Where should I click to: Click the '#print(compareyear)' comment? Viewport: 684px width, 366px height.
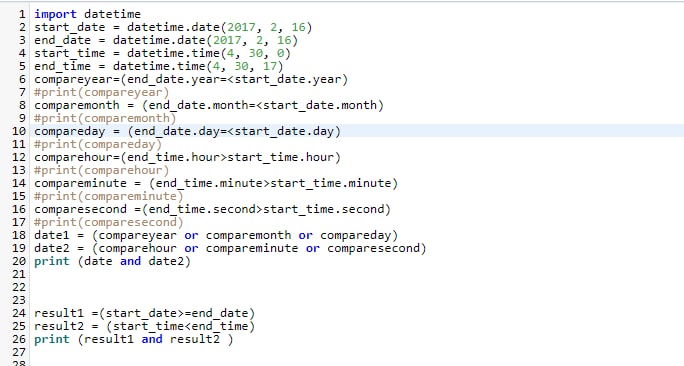101,92
